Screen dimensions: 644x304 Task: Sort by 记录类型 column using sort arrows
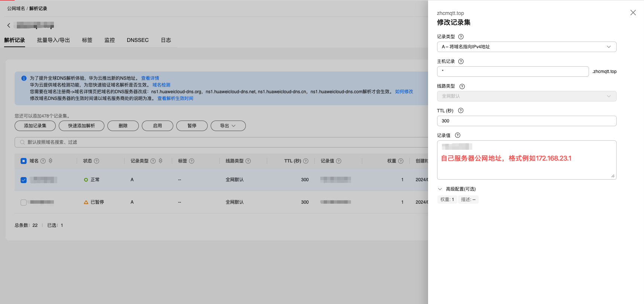[x=161, y=161]
